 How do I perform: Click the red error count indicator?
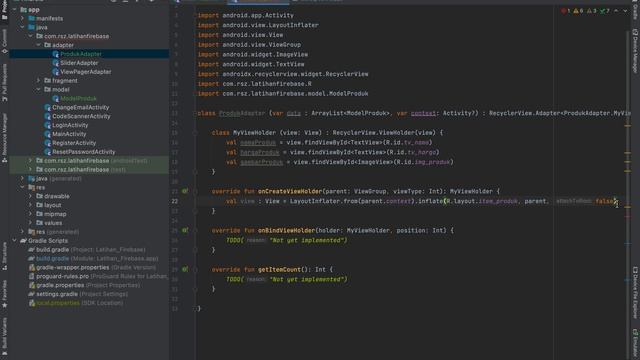tap(566, 11)
